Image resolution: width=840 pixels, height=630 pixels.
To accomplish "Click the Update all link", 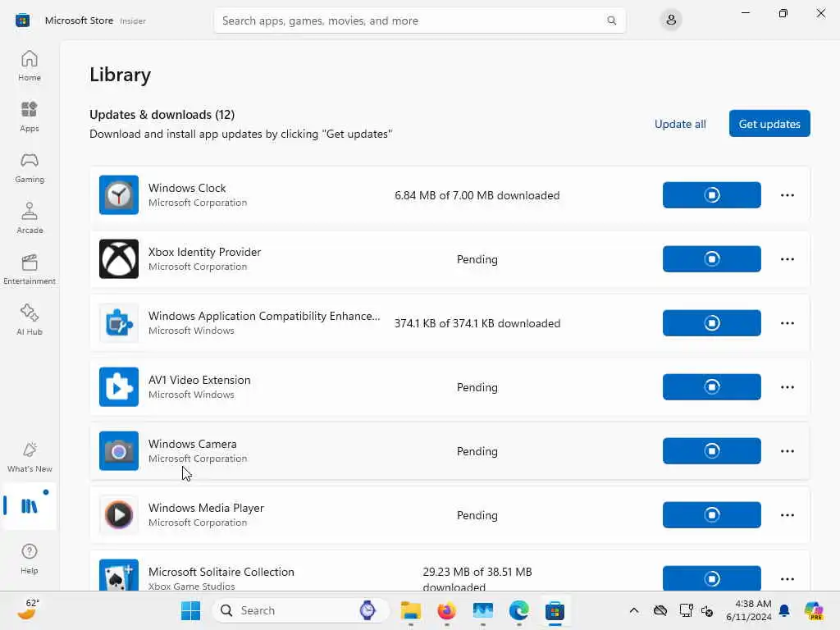I will point(680,124).
